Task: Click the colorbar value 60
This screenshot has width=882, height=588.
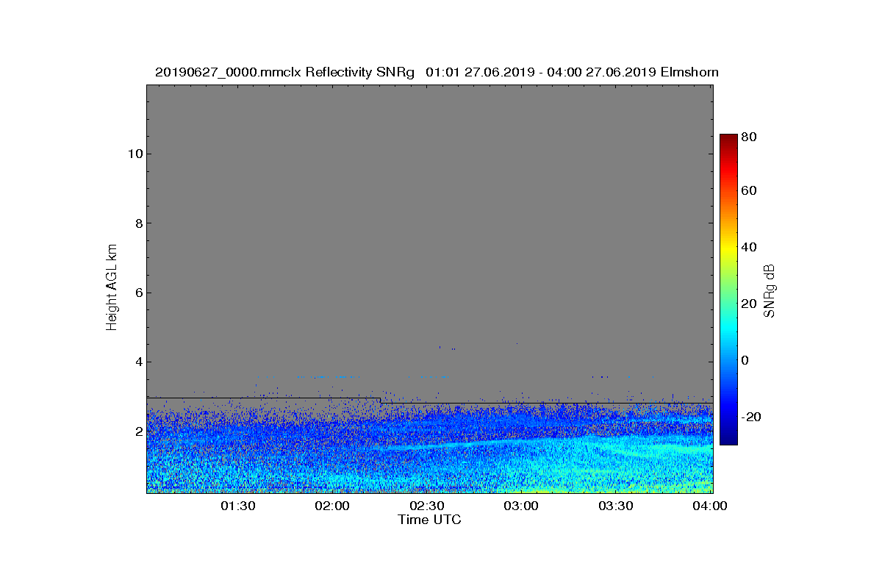Action: (750, 191)
